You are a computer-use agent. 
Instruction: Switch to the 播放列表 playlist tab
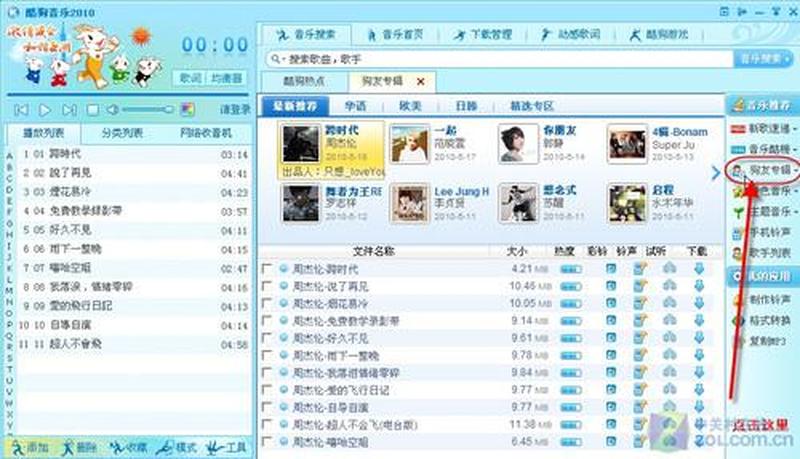(x=43, y=133)
